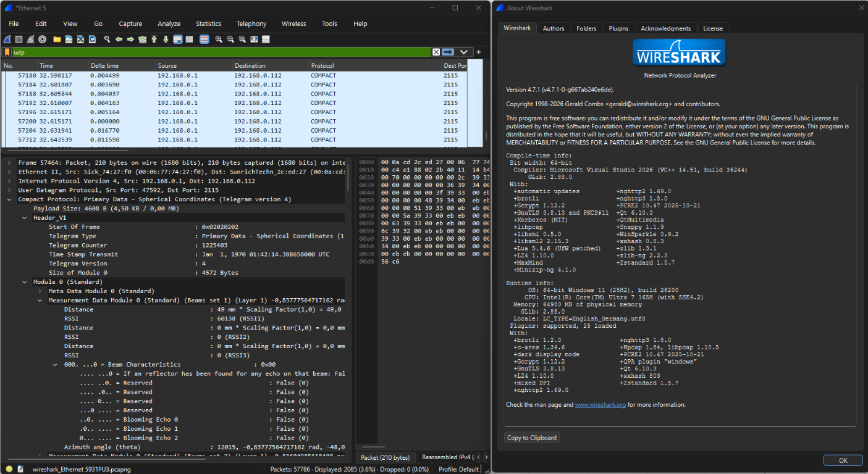Go to a specified packet
The image size is (868, 474).
143,39
